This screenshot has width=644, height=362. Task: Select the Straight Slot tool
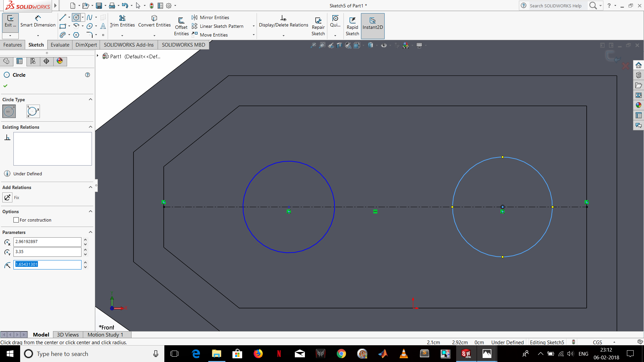pyautogui.click(x=63, y=35)
